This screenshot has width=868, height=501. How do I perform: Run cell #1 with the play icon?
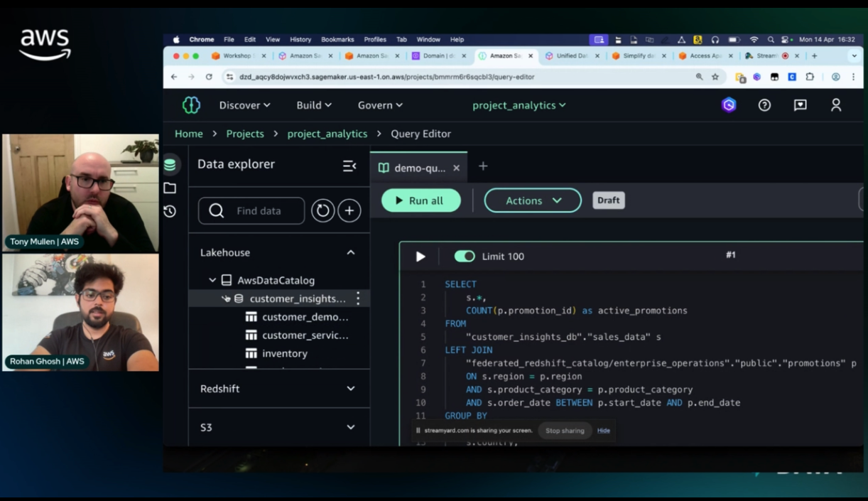pos(421,257)
